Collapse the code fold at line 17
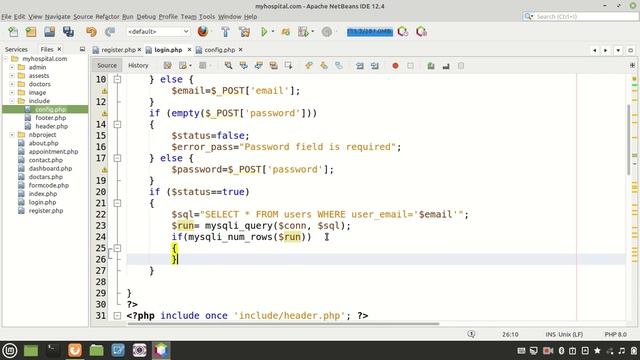Viewport: 640px width, 360px height. click(x=117, y=158)
